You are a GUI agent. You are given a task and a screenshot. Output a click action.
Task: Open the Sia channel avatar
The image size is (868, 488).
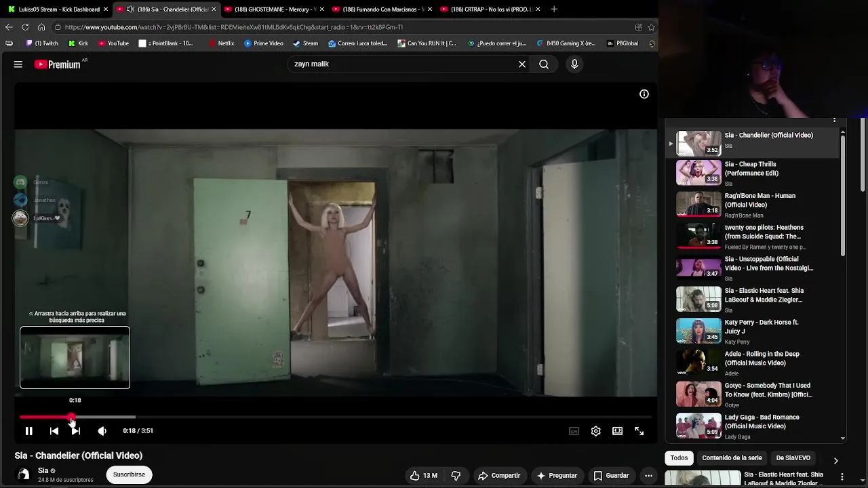point(24,474)
